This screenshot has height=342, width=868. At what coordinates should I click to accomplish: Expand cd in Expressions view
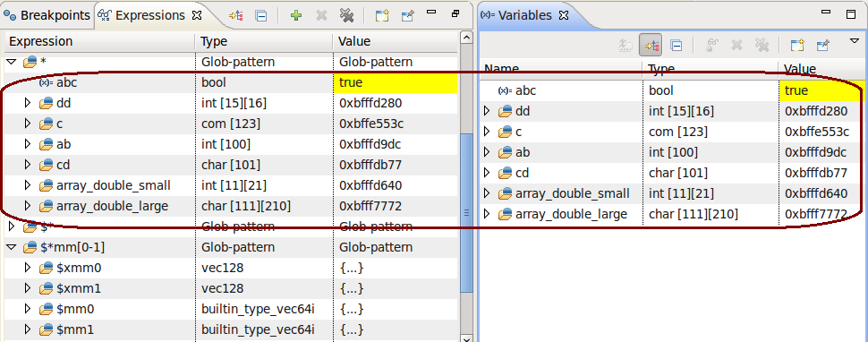28,165
